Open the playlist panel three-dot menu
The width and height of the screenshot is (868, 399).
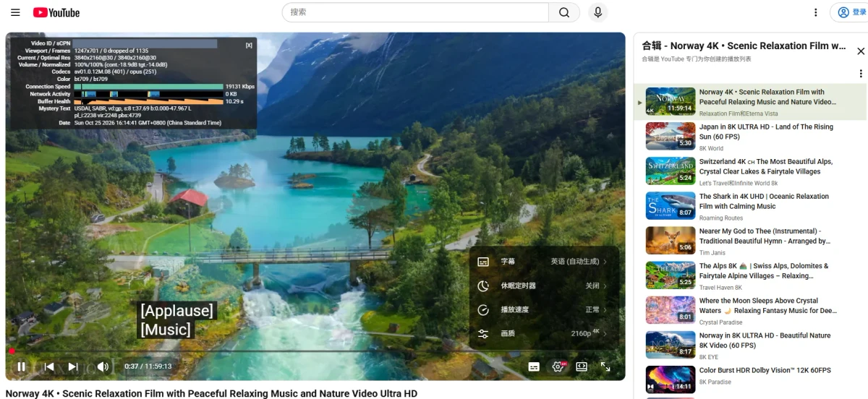[x=861, y=73]
